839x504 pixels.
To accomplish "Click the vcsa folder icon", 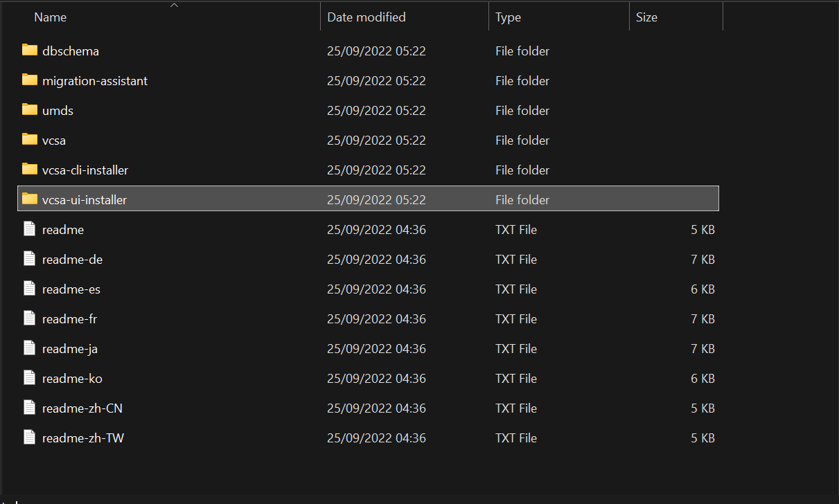I will [29, 140].
